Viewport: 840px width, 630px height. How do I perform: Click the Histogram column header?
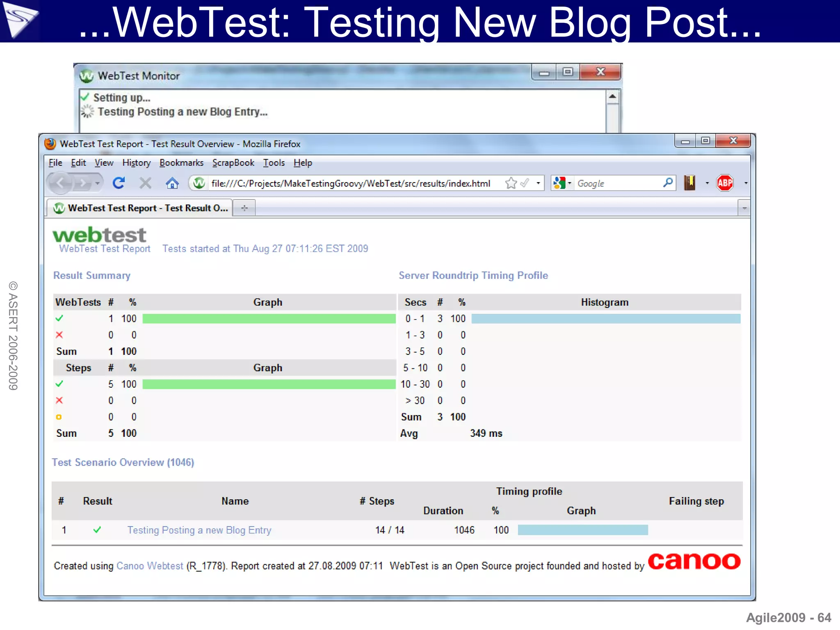coord(605,302)
